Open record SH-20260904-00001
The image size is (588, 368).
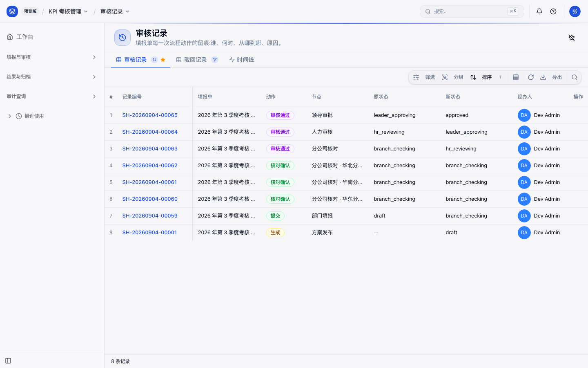point(149,233)
